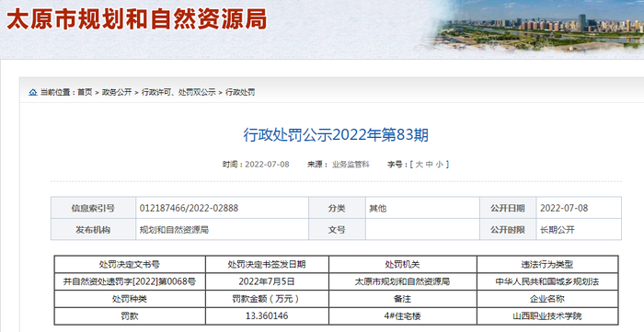Click the 规划和自然资源局 publisher value

[174, 230]
